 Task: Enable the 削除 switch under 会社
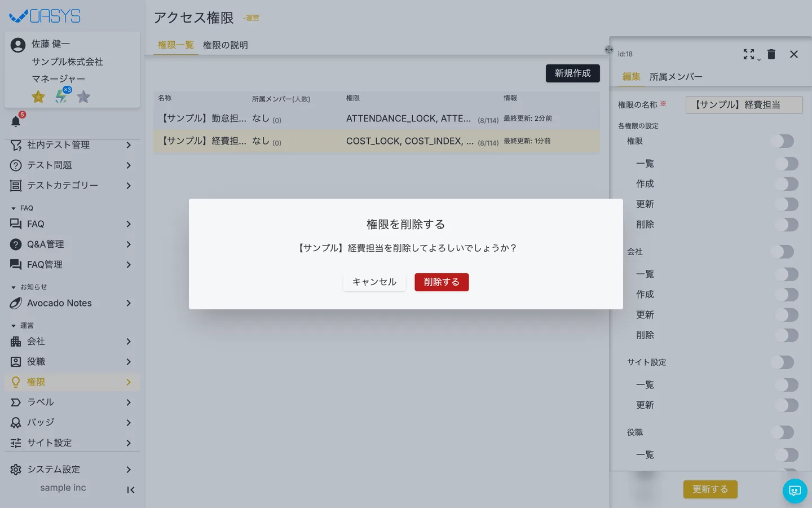click(787, 335)
